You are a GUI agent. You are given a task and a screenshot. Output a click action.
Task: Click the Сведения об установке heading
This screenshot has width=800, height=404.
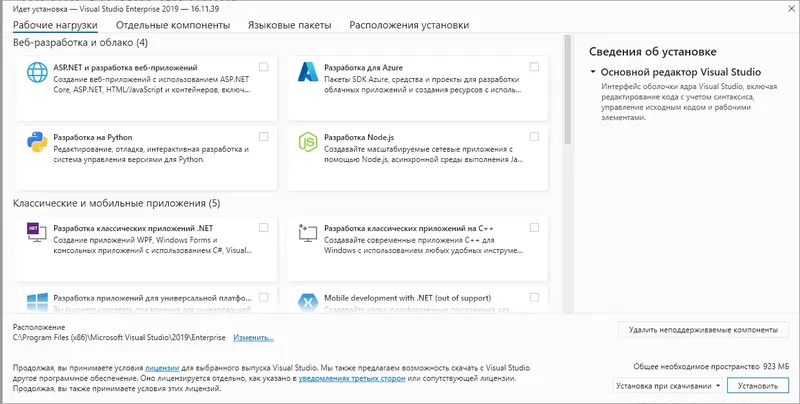(x=653, y=52)
